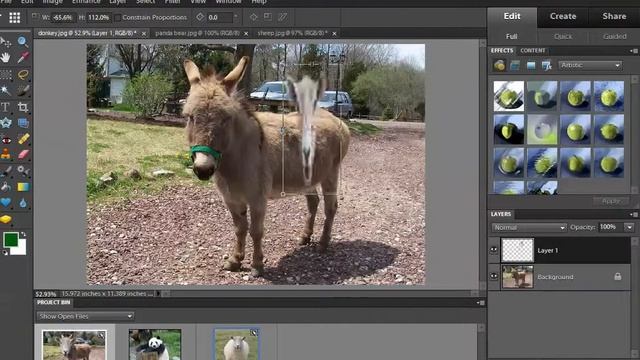Screen dimensions: 640x360
Task: Show Filters in the Effects panel
Action: point(499,65)
